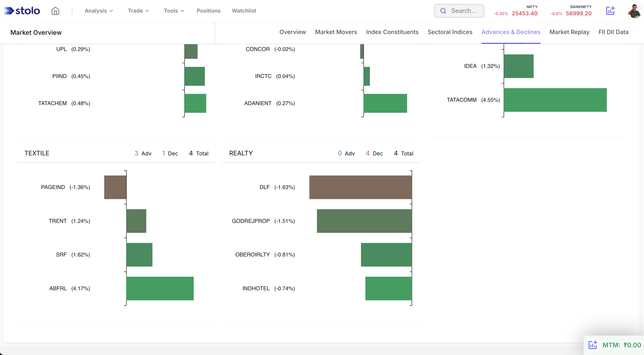
Task: Switch to the Market Movers tab
Action: tap(336, 32)
